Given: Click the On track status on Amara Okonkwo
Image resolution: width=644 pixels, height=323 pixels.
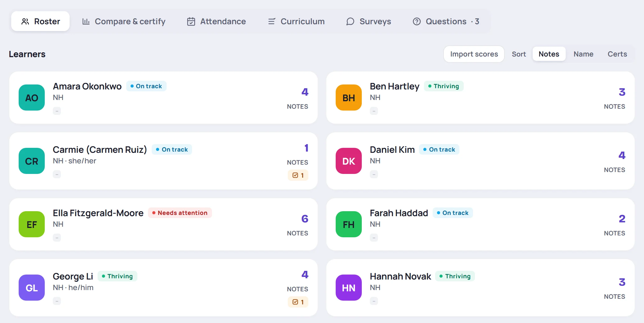Looking at the screenshot, I should tap(146, 86).
